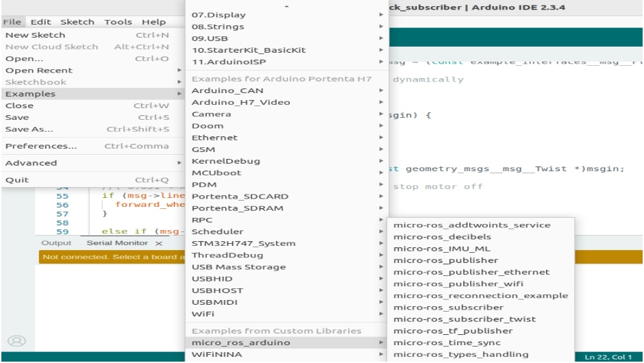
Task: Open micro-ros_reconnection_example sketch
Action: click(x=480, y=296)
